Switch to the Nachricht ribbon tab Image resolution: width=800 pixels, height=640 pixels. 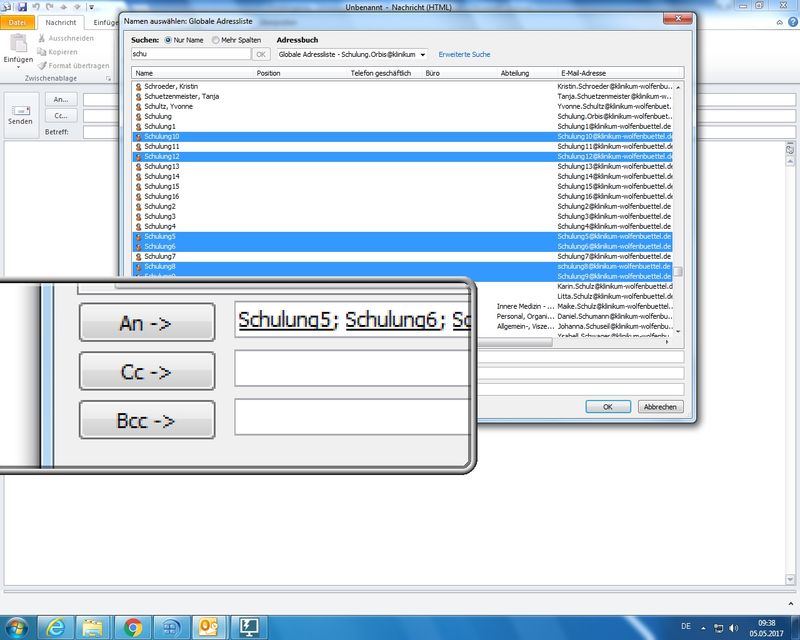click(61, 22)
